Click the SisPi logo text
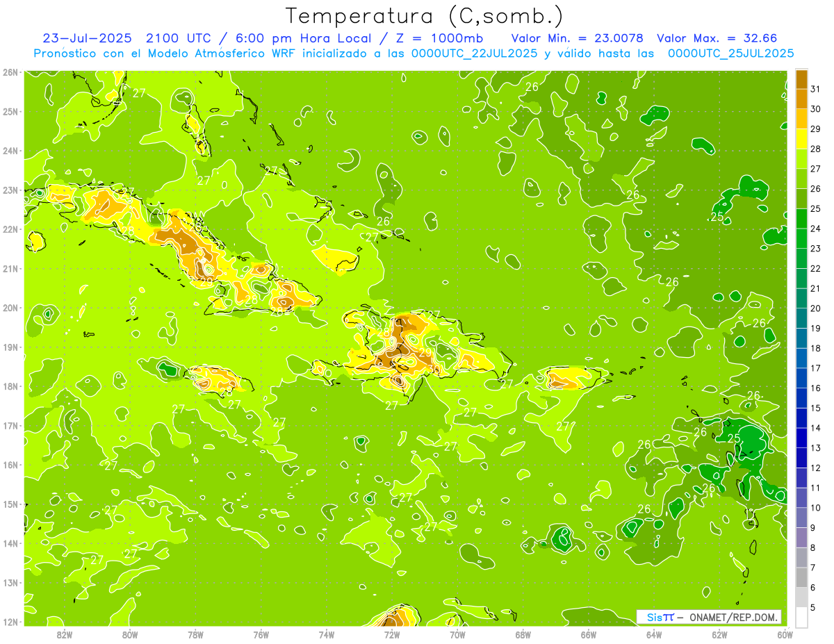Image resolution: width=834 pixels, height=644 pixels. pos(660,617)
